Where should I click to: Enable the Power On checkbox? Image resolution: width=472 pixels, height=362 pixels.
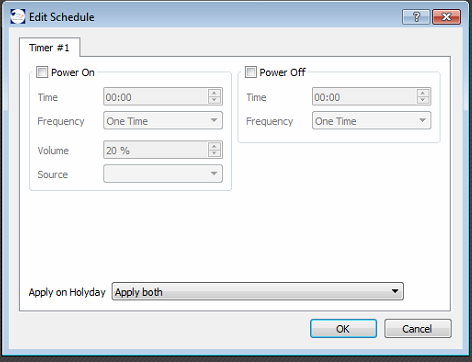point(42,72)
